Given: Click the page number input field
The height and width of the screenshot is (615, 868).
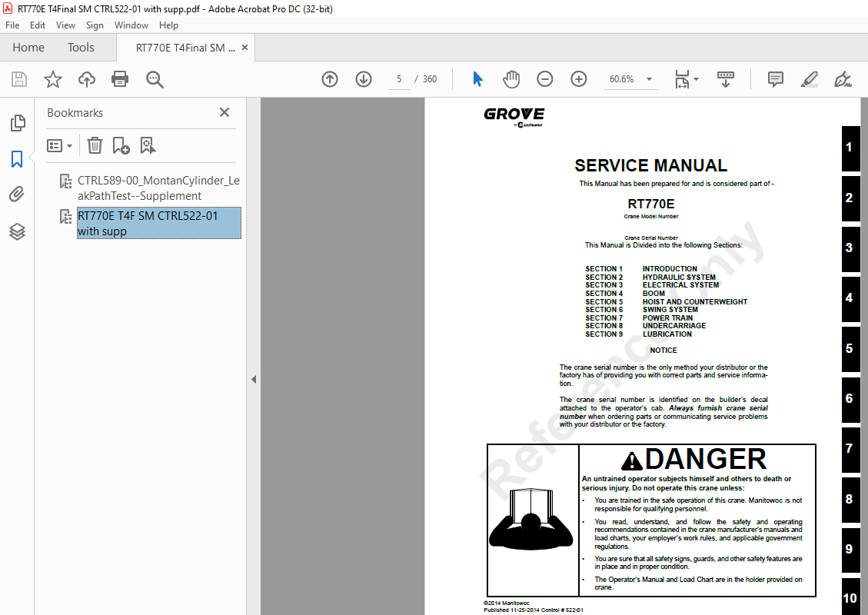Looking at the screenshot, I should click(x=398, y=79).
